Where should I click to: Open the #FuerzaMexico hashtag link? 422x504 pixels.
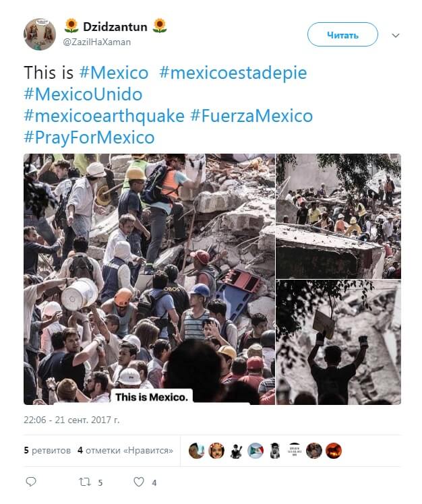point(251,116)
